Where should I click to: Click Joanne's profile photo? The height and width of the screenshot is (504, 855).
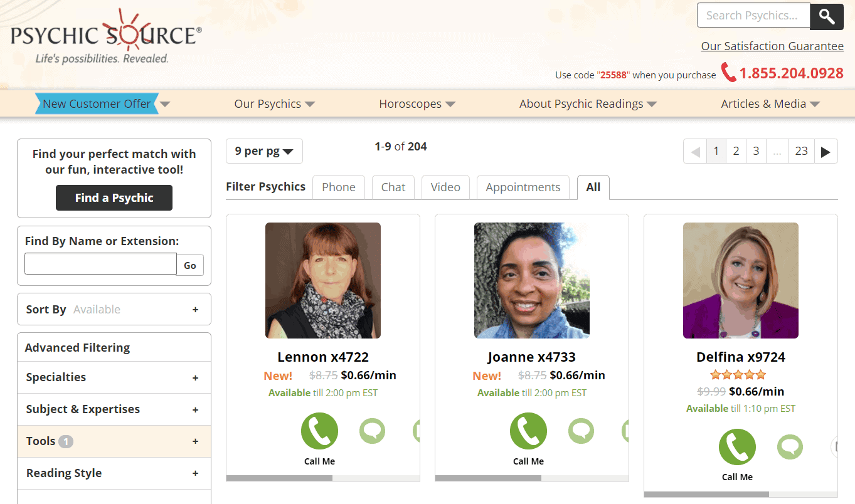tap(532, 281)
